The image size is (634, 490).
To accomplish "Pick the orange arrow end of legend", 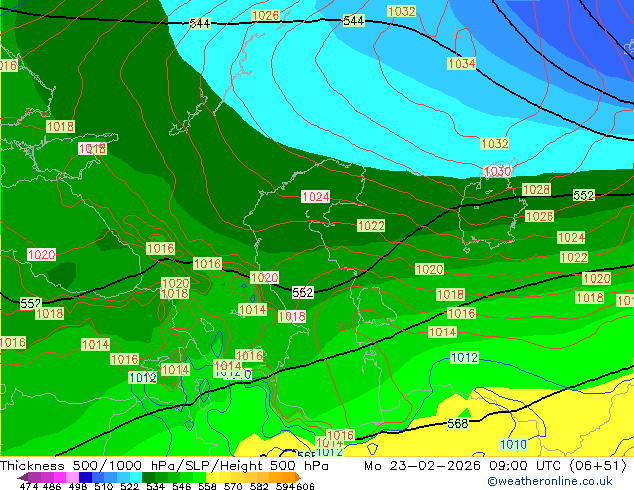I will point(298,477).
